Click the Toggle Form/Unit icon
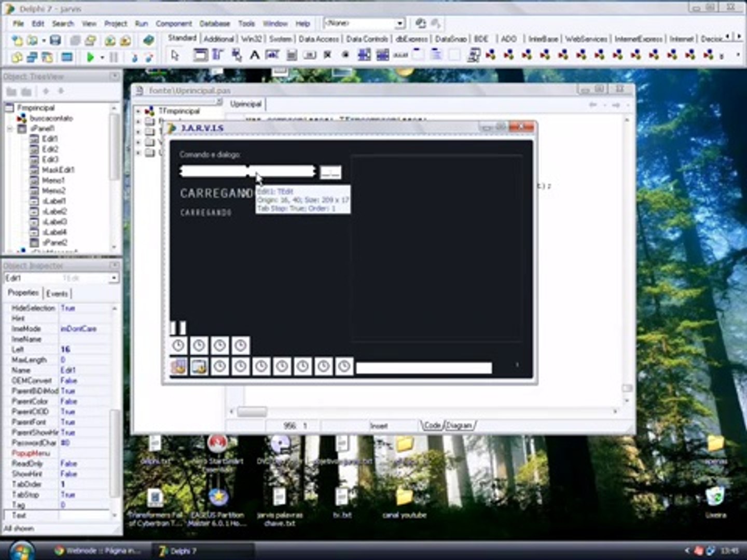Viewport: 747px width, 560px height. pos(48,57)
